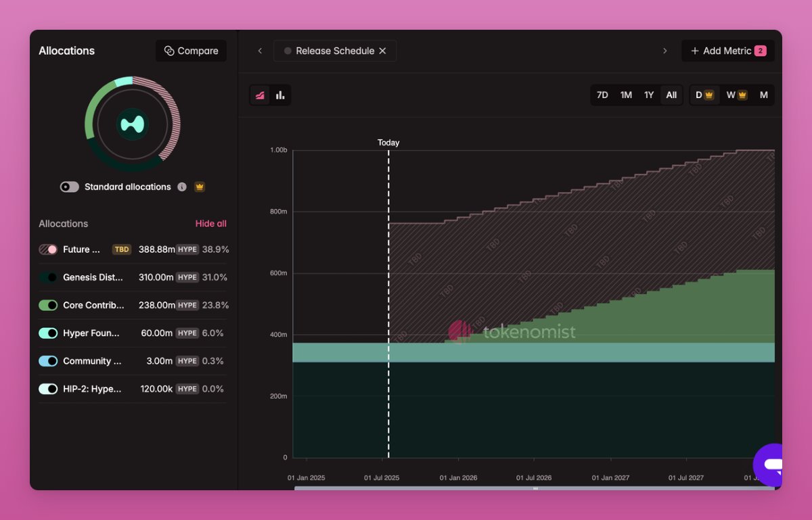Switch to the bar chart view

pyautogui.click(x=280, y=95)
